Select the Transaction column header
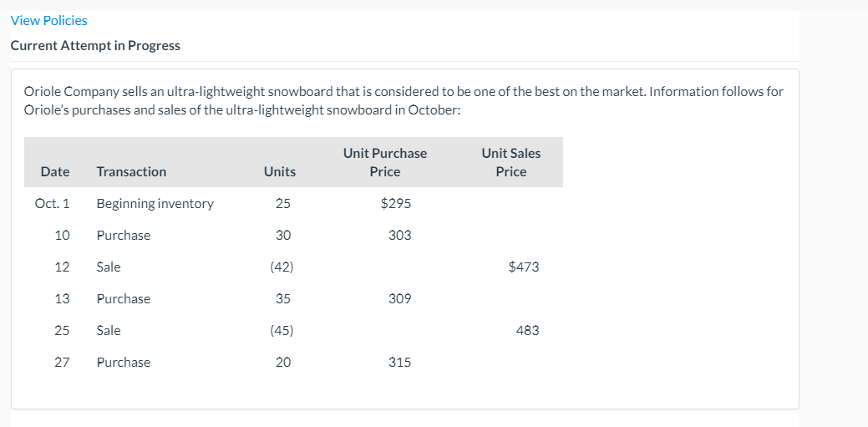The height and width of the screenshot is (427, 868). click(131, 171)
